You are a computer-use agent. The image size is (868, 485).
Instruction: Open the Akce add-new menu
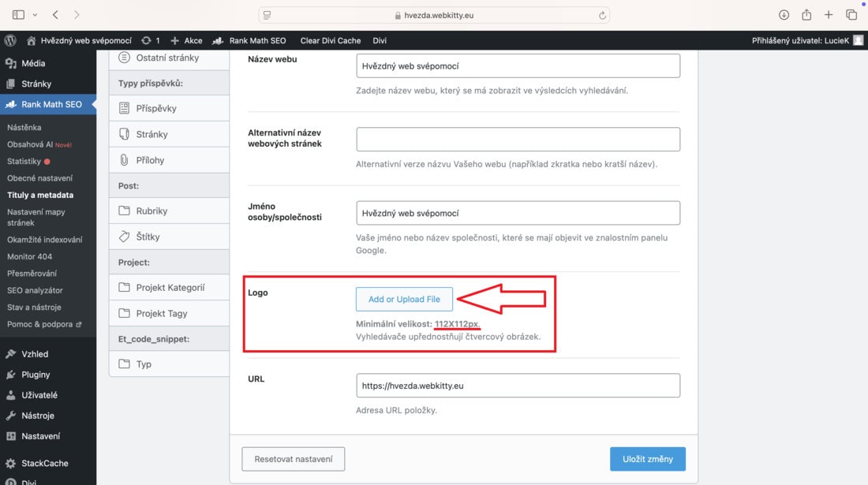tap(186, 40)
